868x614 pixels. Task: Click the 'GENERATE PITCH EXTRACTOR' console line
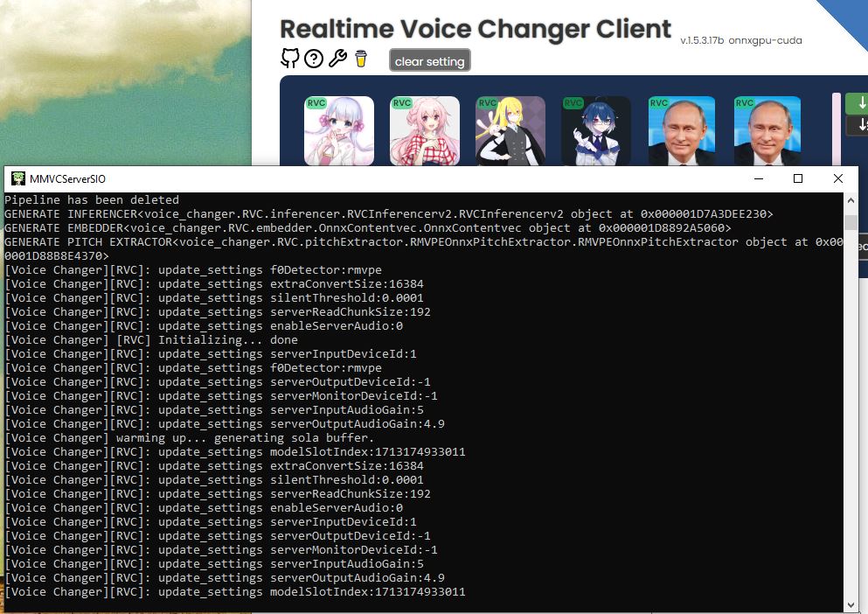[424, 248]
